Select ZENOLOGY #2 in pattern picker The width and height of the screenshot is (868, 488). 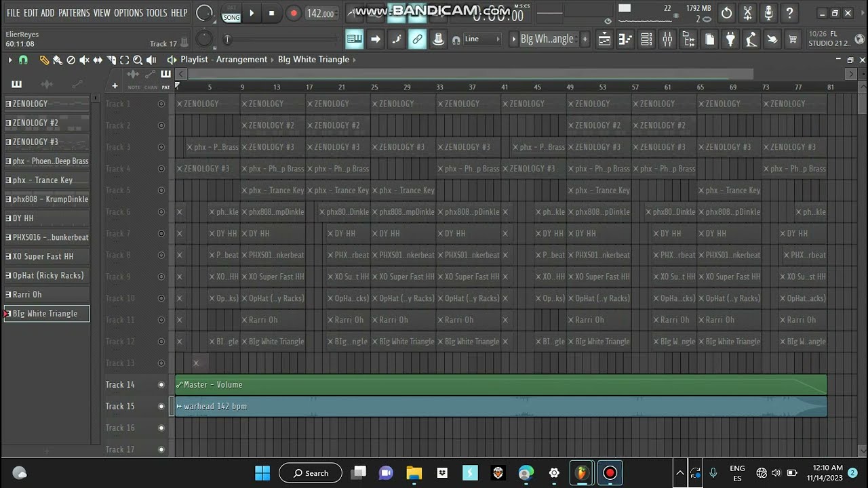coord(47,123)
